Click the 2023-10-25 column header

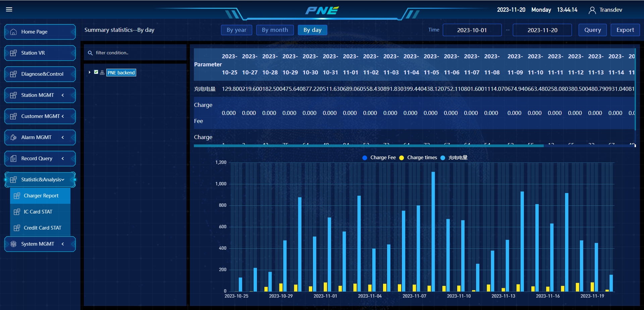click(x=229, y=64)
